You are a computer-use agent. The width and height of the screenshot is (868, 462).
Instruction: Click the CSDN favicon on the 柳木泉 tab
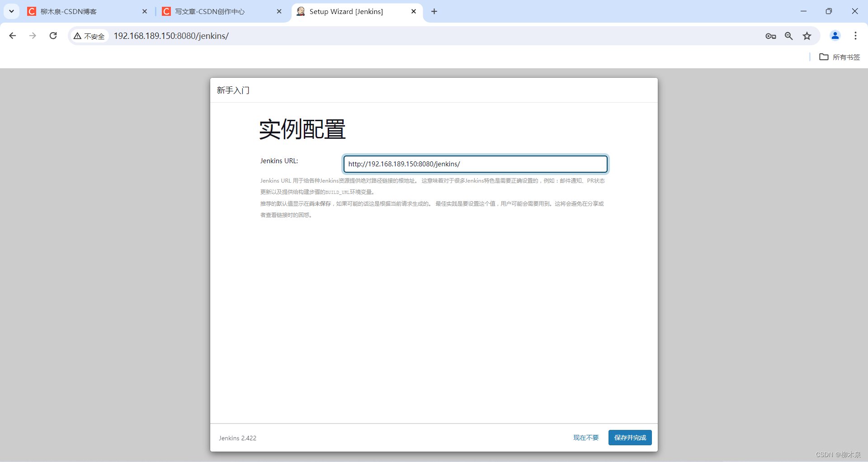pos(32,11)
